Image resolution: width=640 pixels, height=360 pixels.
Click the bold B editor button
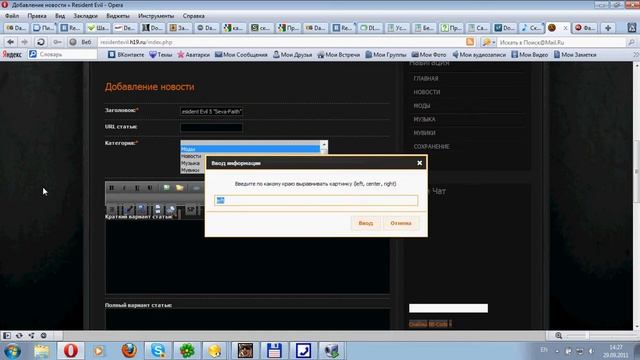click(111, 188)
